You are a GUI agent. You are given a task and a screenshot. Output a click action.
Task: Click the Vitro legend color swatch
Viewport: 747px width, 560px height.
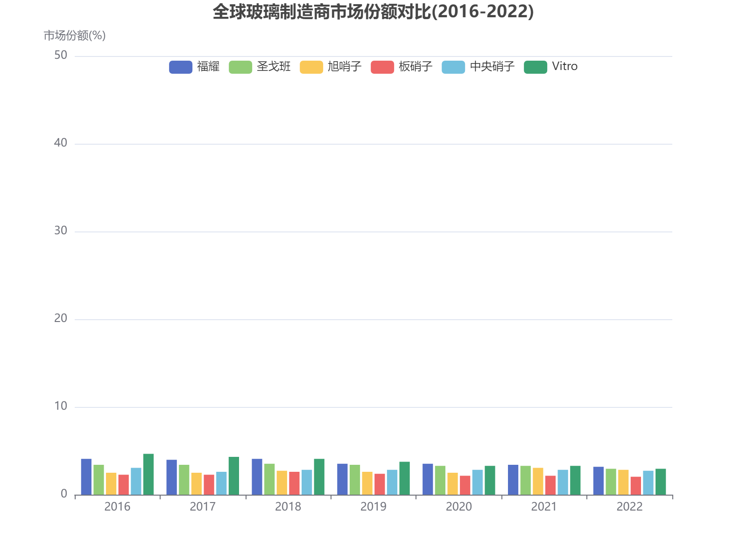[x=535, y=66]
